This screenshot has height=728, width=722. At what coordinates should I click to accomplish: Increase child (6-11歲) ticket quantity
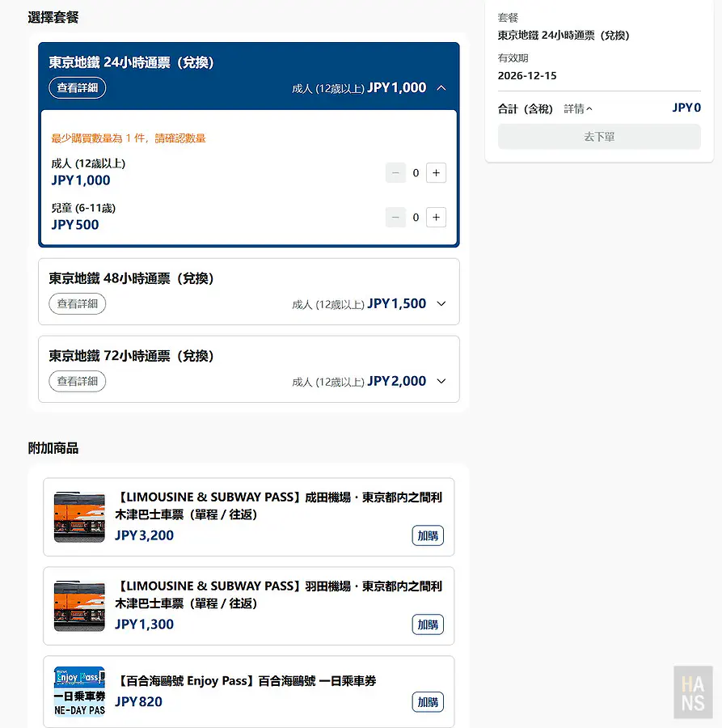(436, 218)
